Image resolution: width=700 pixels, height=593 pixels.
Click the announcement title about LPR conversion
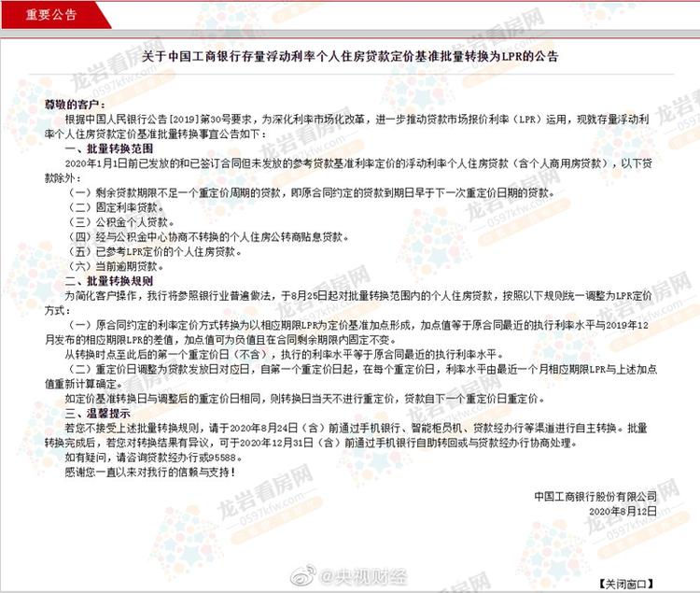(350, 56)
